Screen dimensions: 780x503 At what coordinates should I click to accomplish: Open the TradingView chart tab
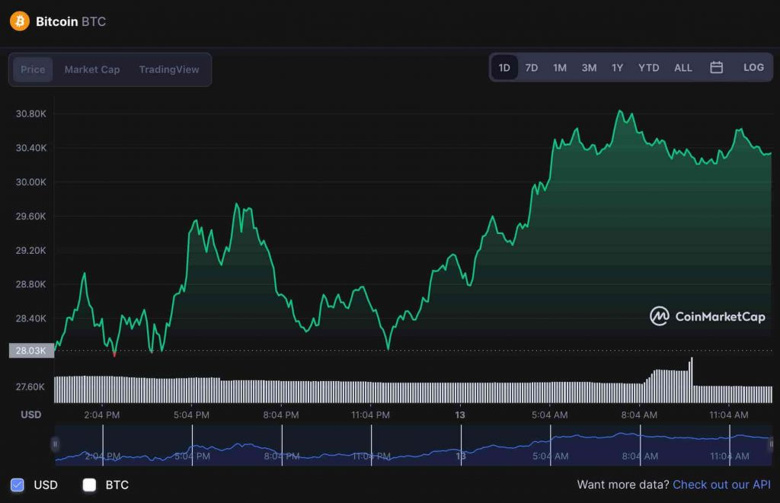point(169,70)
